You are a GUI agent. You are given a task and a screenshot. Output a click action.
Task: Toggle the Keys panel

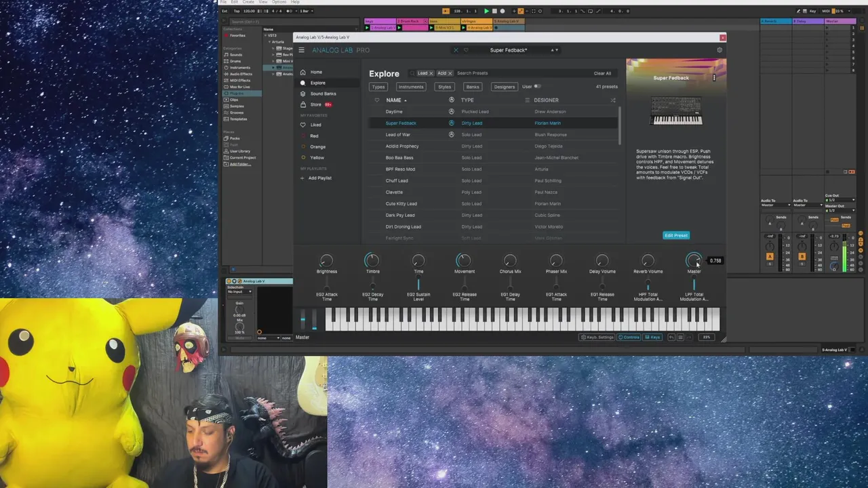click(x=652, y=337)
